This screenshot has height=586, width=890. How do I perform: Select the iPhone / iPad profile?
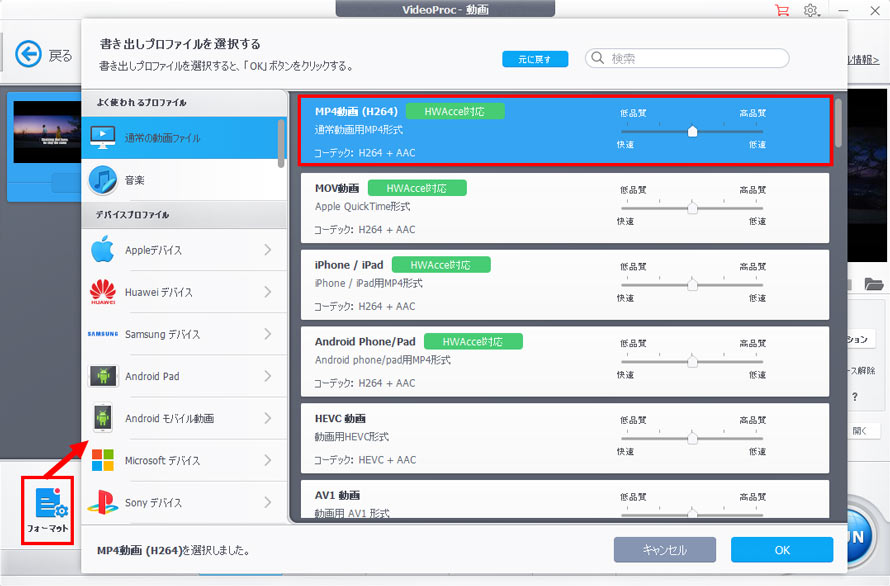[565, 284]
